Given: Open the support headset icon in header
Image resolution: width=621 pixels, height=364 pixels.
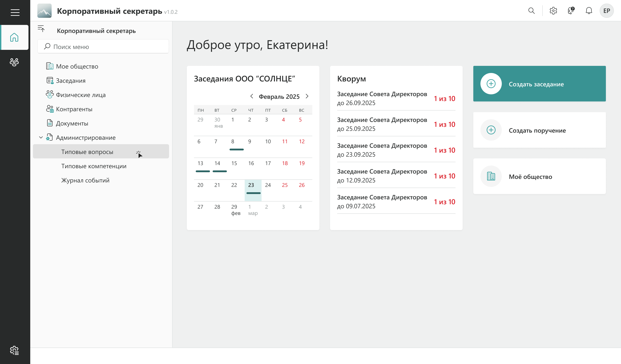Looking at the screenshot, I should [x=571, y=11].
